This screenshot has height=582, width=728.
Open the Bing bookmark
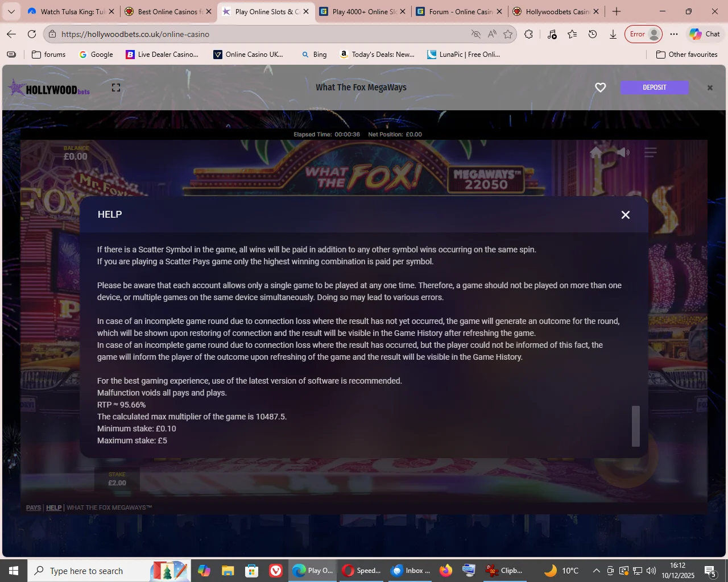click(315, 55)
